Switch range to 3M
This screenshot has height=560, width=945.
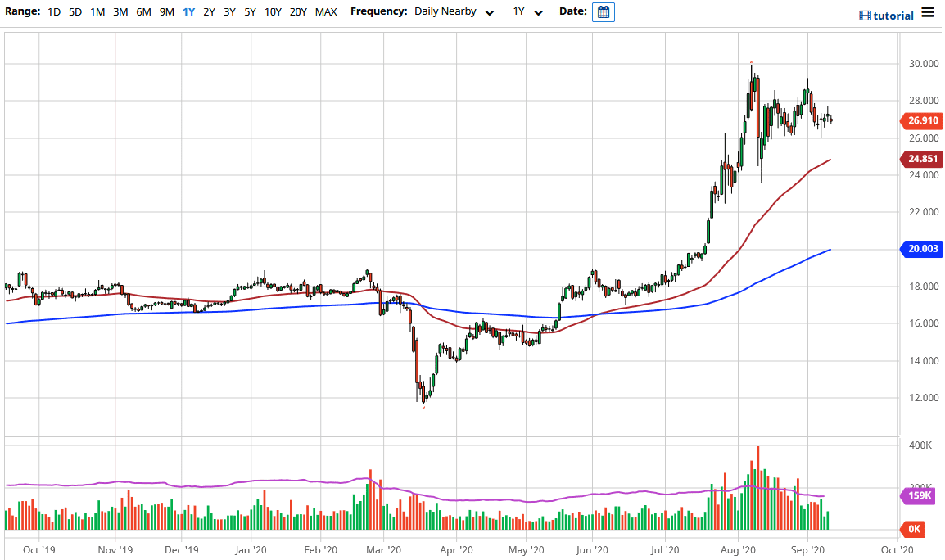(120, 12)
